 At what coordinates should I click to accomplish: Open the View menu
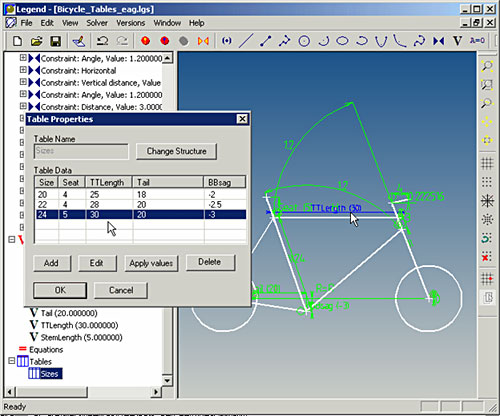pos(70,23)
